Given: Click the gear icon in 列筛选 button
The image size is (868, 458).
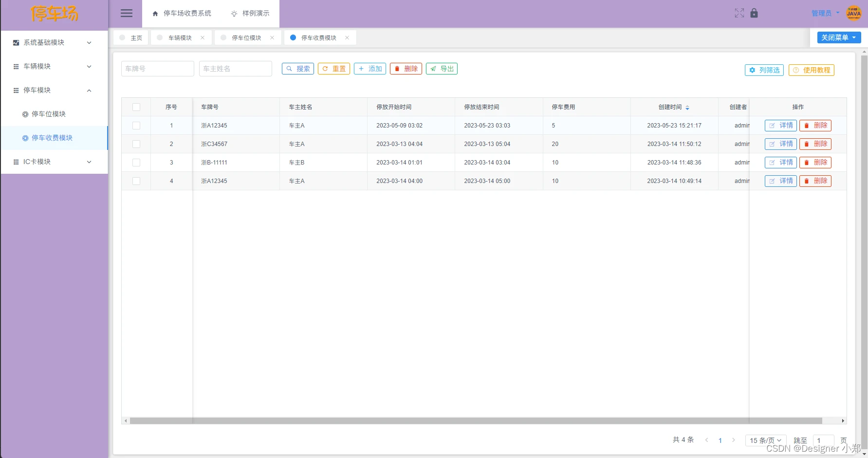Looking at the screenshot, I should pos(752,70).
